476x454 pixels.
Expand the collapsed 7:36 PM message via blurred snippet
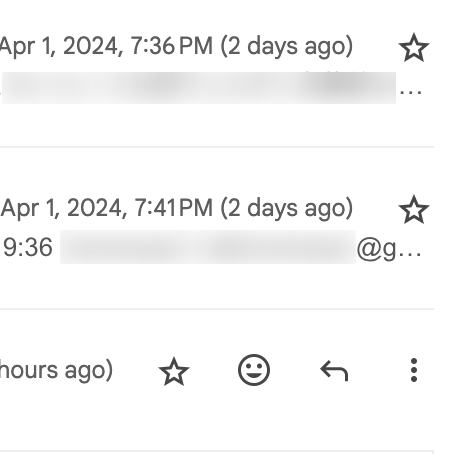tap(199, 88)
